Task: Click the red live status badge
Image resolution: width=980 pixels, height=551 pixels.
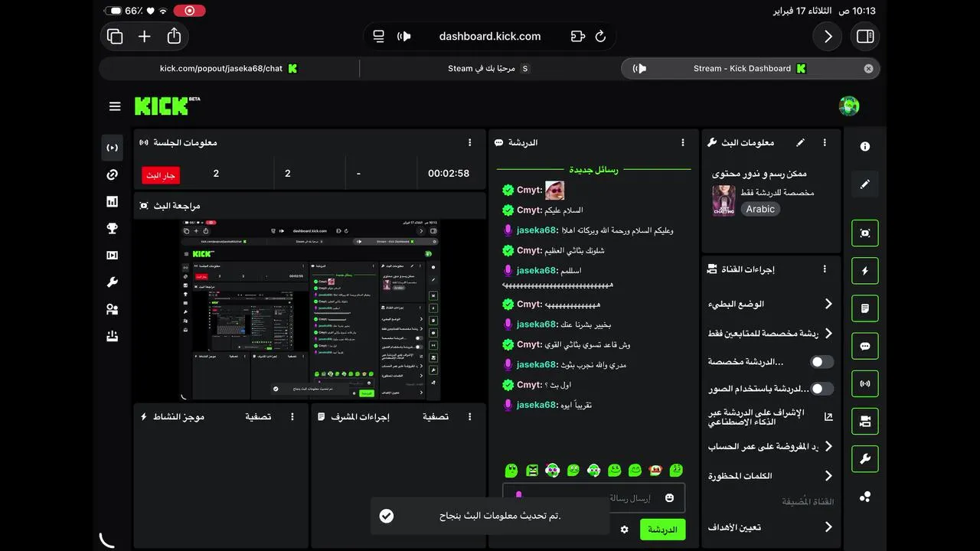Action: pyautogui.click(x=161, y=175)
